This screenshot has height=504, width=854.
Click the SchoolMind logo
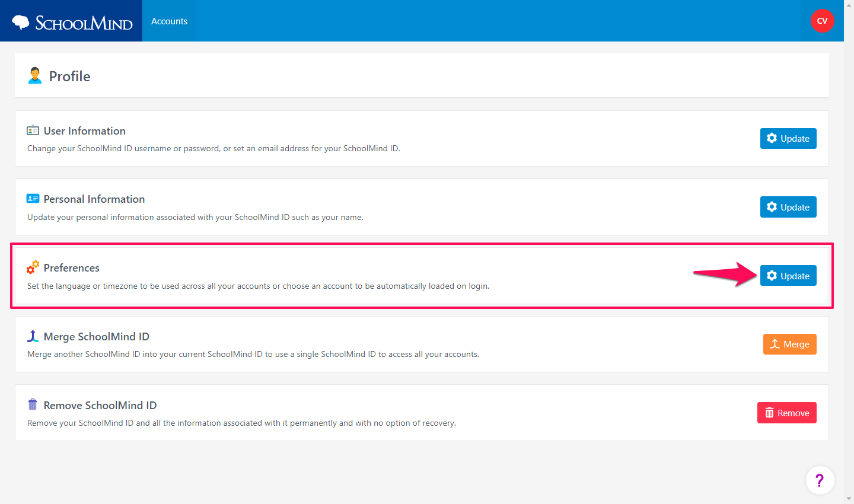(x=72, y=22)
